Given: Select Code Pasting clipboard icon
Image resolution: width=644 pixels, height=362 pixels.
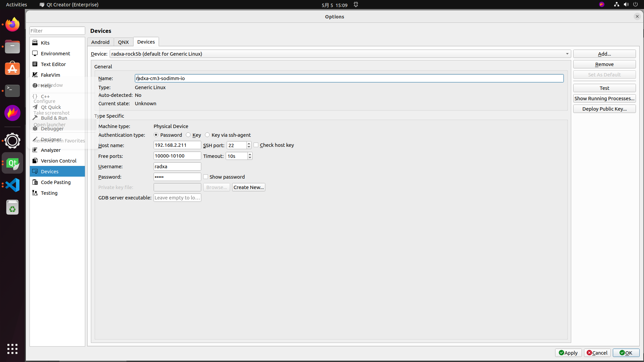Looking at the screenshot, I should coord(35,182).
